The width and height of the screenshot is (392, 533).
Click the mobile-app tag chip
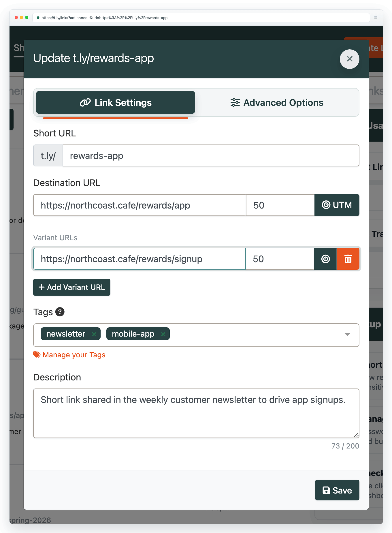tap(138, 334)
